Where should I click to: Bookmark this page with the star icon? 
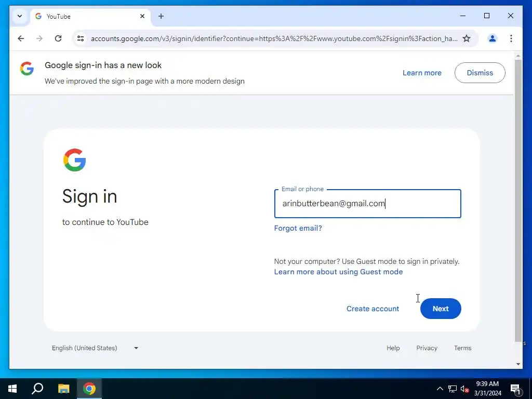(467, 38)
